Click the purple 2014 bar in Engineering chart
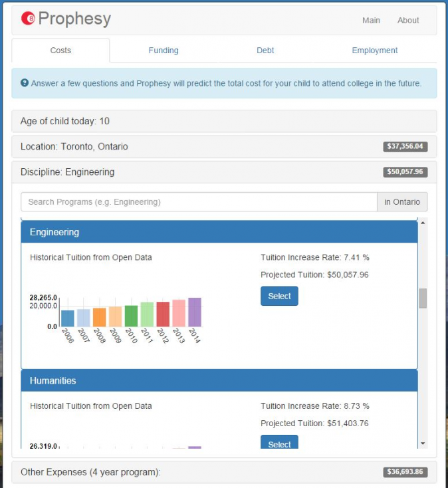The image size is (448, 488). [x=194, y=312]
